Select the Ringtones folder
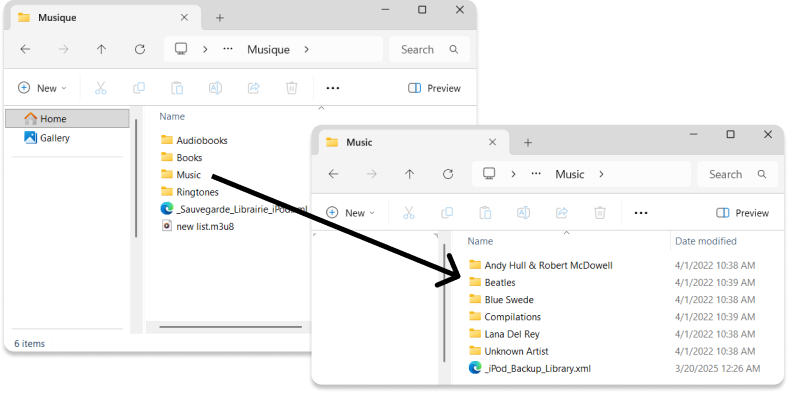This screenshot has width=788, height=393. (x=189, y=191)
